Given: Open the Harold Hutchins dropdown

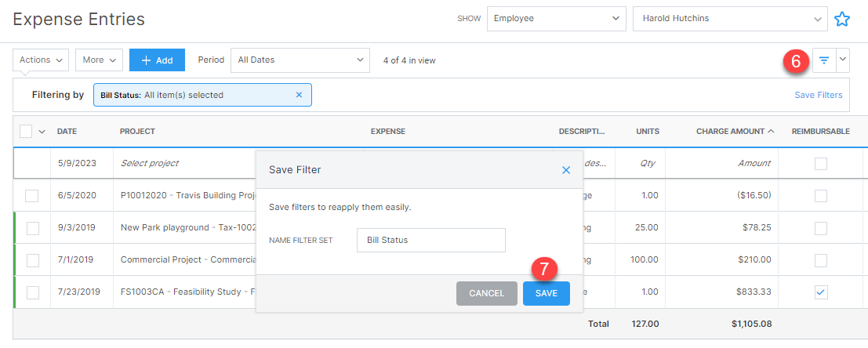Looking at the screenshot, I should click(x=730, y=18).
